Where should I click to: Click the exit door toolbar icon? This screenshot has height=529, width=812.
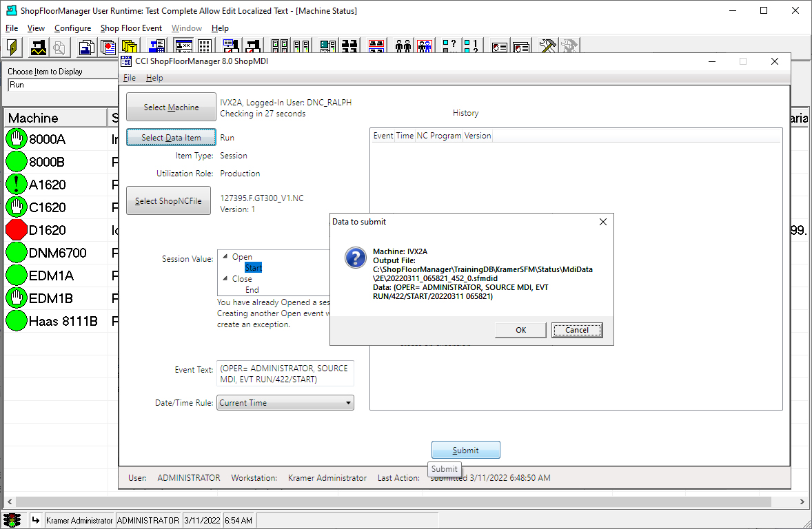pos(12,47)
